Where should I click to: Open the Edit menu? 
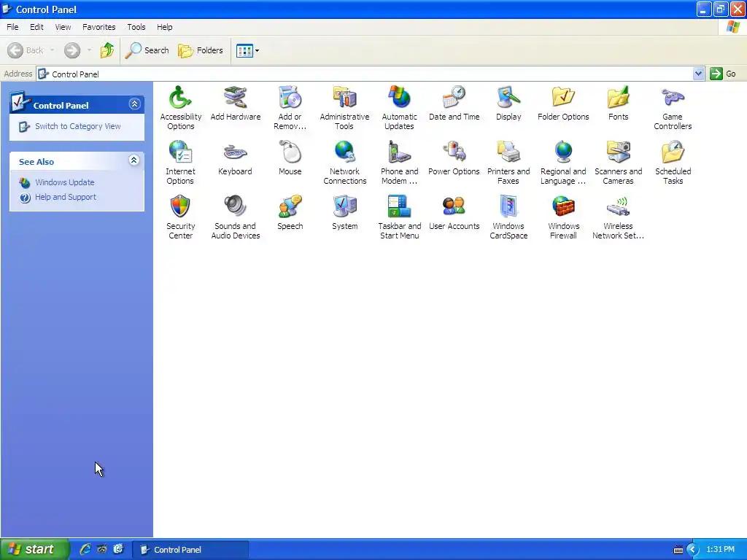click(36, 27)
